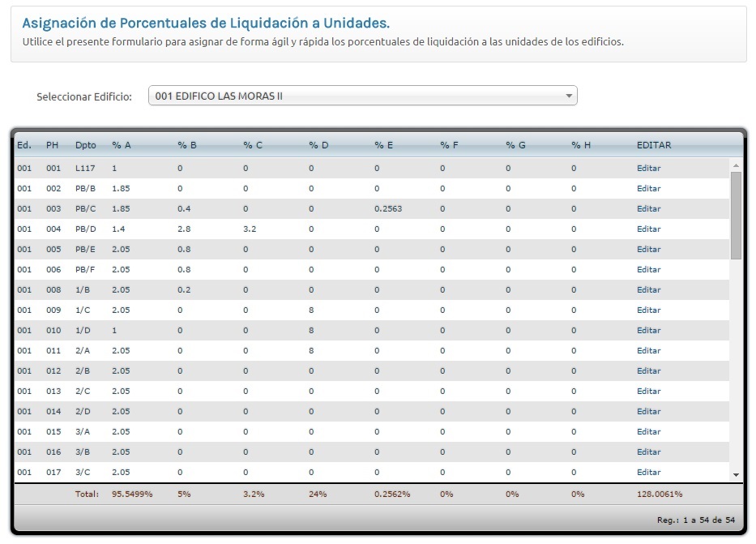Click Editar for unit 3/B
Image resolution: width=756 pixels, height=544 pixels.
648,452
